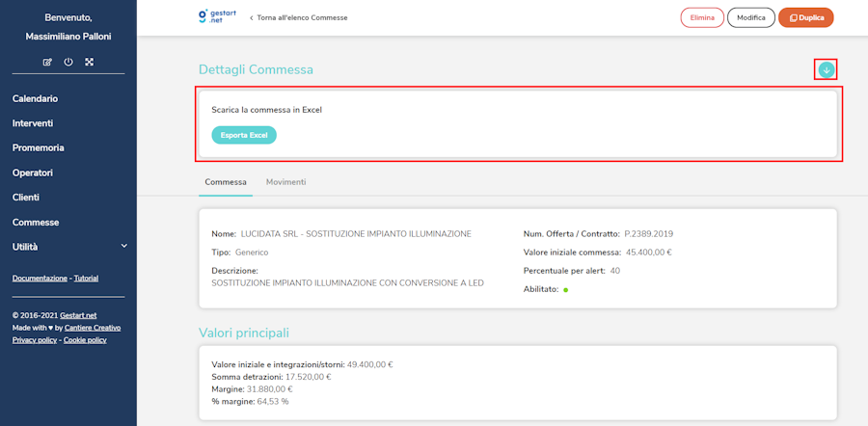Open the Documentazione link
The width and height of the screenshot is (868, 426).
coord(40,279)
